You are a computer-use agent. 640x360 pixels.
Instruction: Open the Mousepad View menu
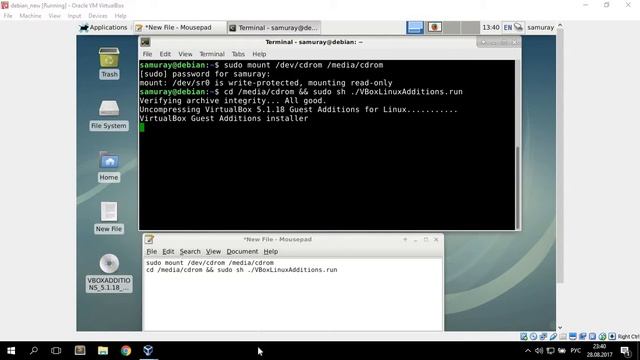coord(213,251)
